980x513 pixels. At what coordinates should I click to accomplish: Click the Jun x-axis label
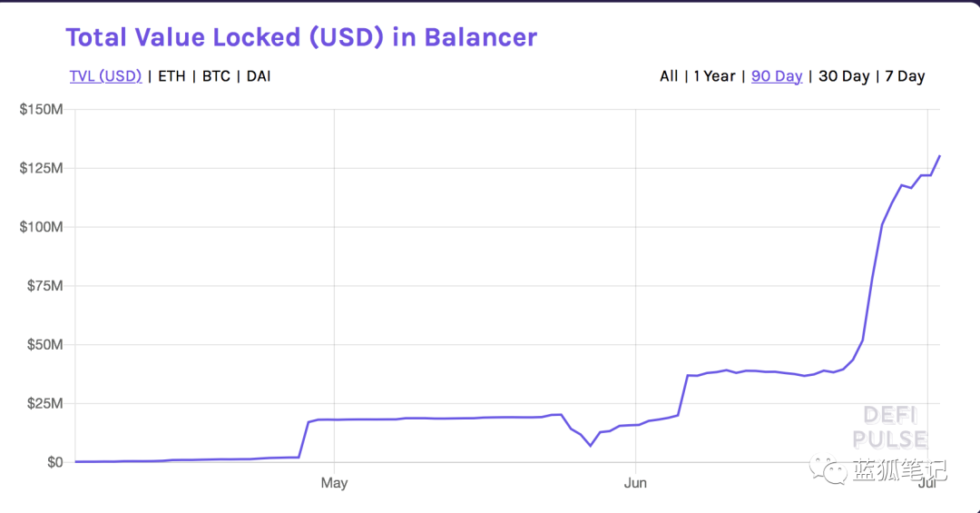pyautogui.click(x=635, y=483)
